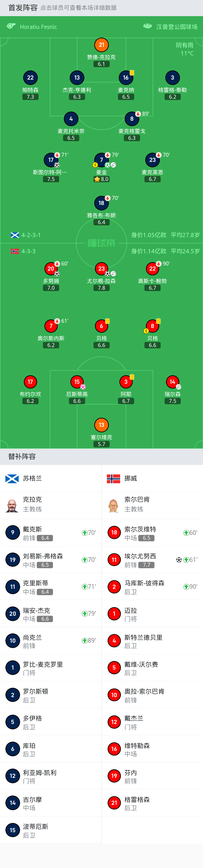
Task: Open substitute 索尔茨维特 number 18 row
Action: click(152, 532)
